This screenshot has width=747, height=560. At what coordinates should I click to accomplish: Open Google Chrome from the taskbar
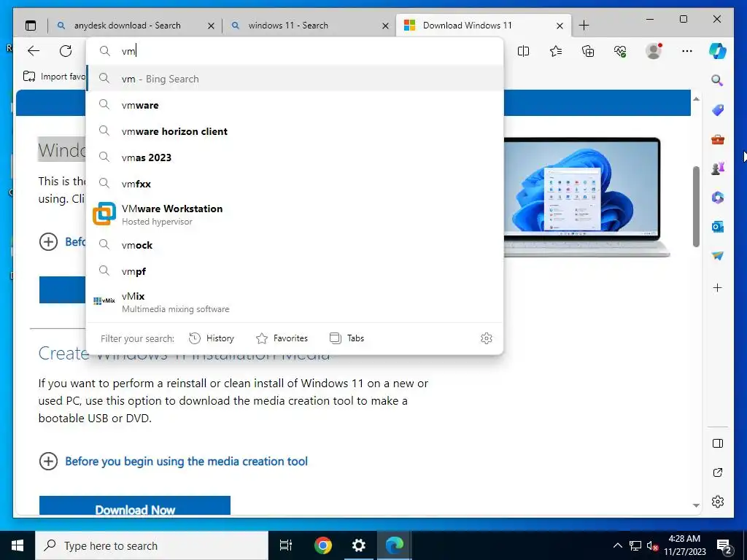[322, 545]
